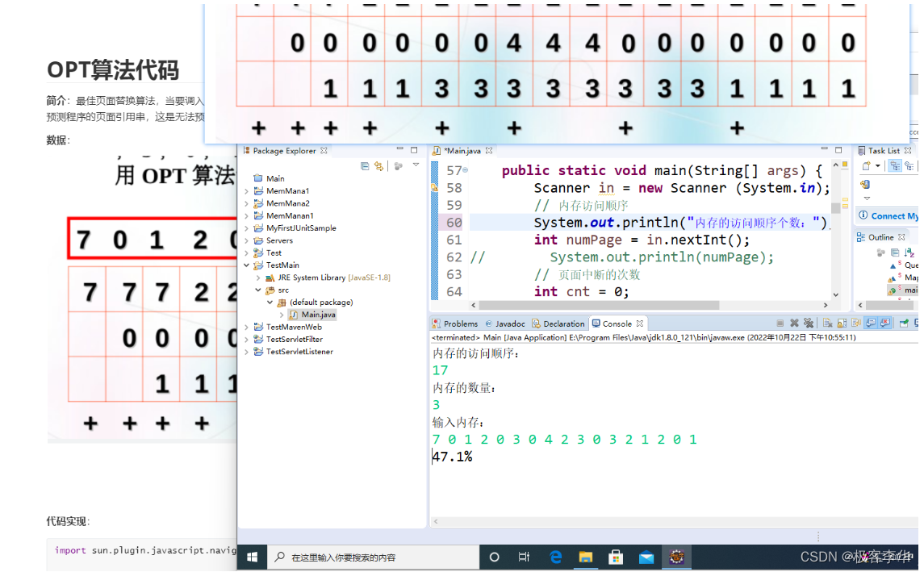Click Pin Console icon
924x572 pixels.
point(904,324)
